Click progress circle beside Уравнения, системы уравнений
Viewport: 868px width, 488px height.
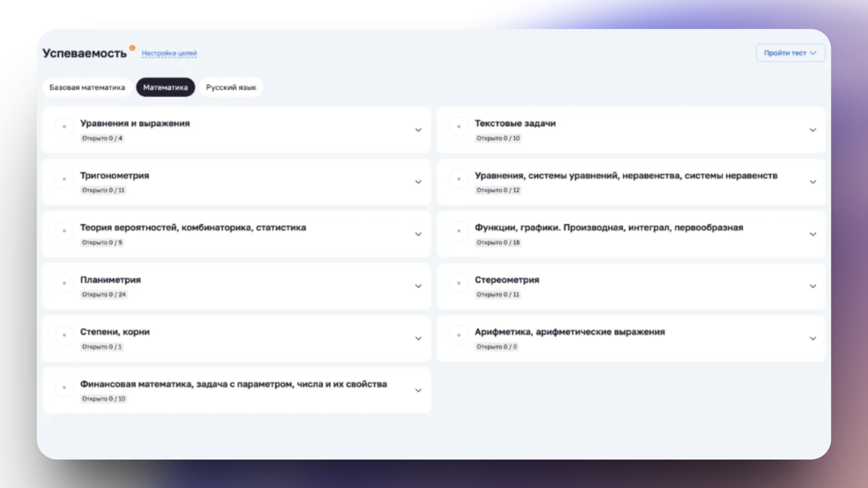pos(459,179)
